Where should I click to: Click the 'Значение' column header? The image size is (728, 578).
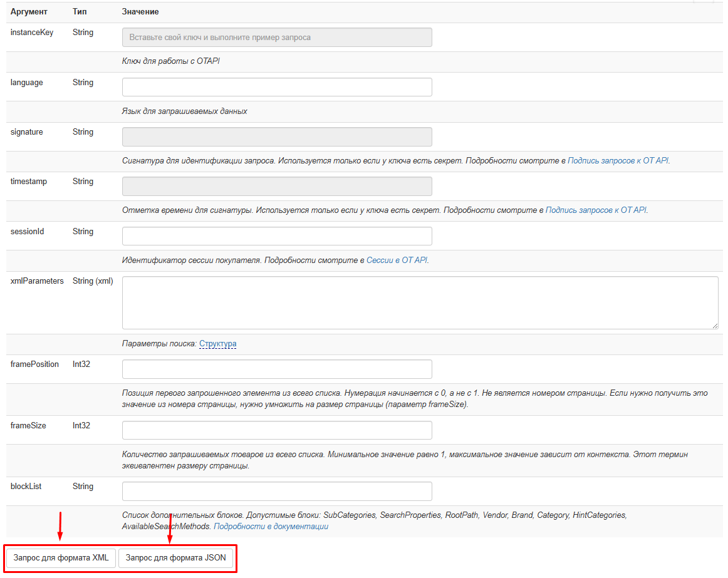(x=140, y=12)
